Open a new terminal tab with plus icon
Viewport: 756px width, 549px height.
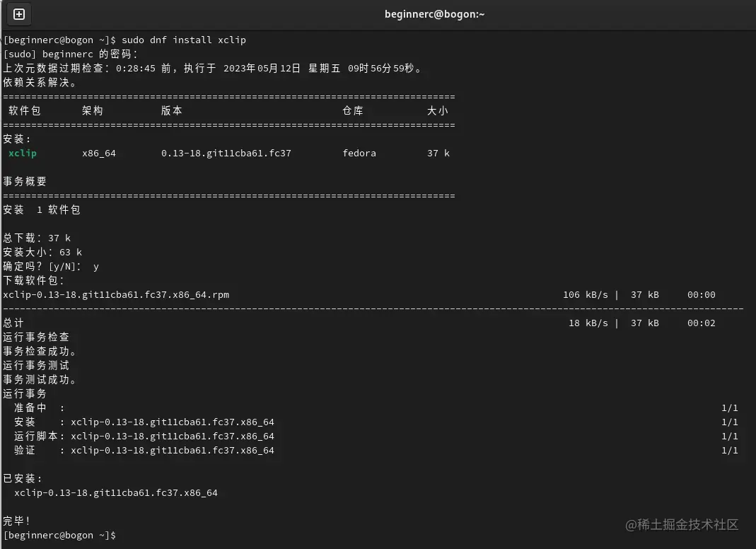click(19, 14)
